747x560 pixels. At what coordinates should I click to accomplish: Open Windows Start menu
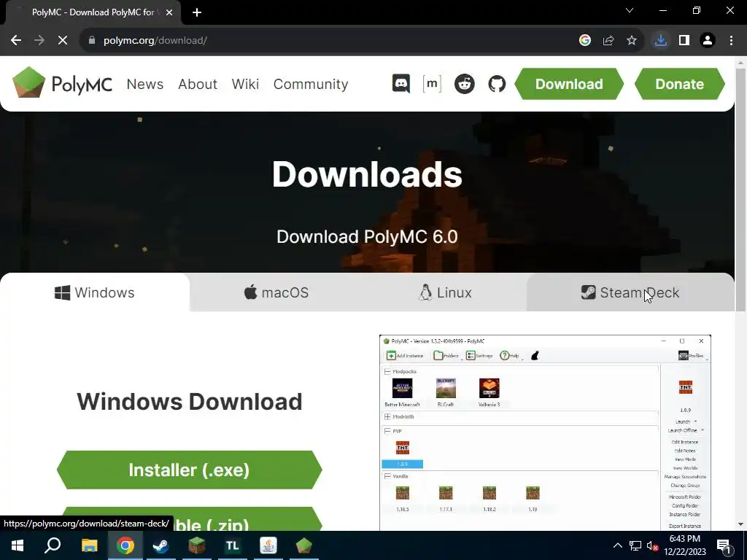18,545
